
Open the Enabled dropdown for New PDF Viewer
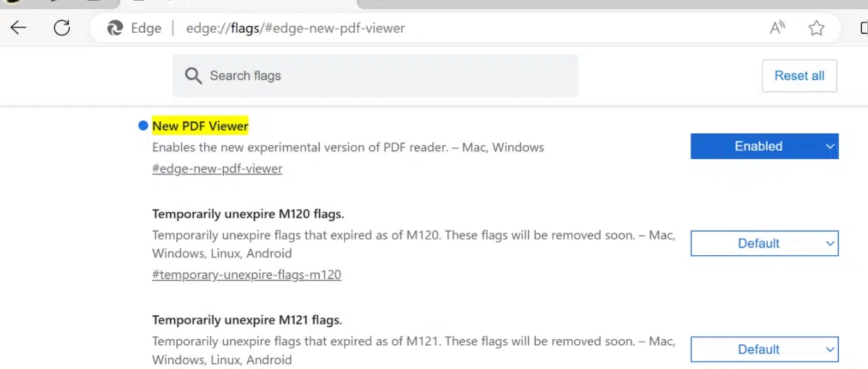tap(764, 146)
